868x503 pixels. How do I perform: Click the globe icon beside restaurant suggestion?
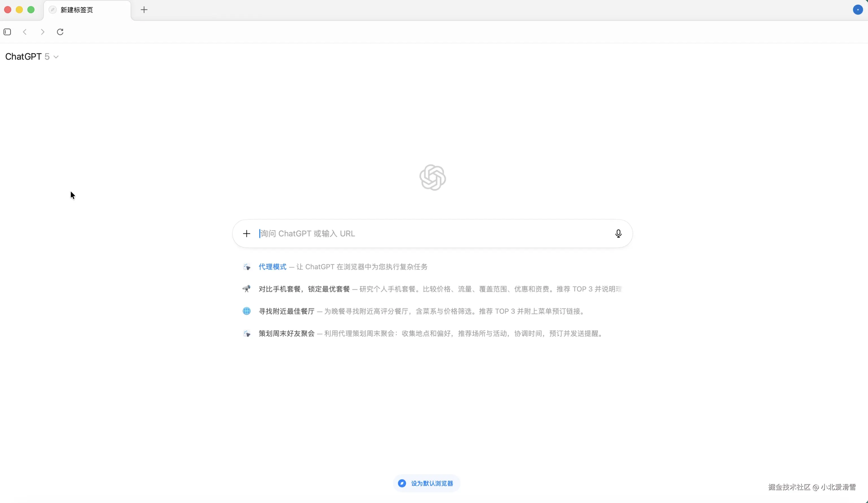(247, 311)
